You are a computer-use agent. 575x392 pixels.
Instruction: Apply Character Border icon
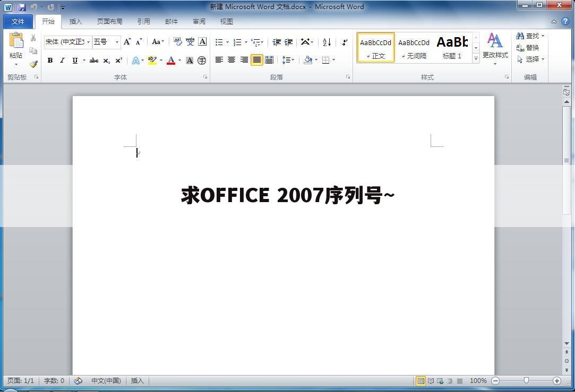[202, 42]
